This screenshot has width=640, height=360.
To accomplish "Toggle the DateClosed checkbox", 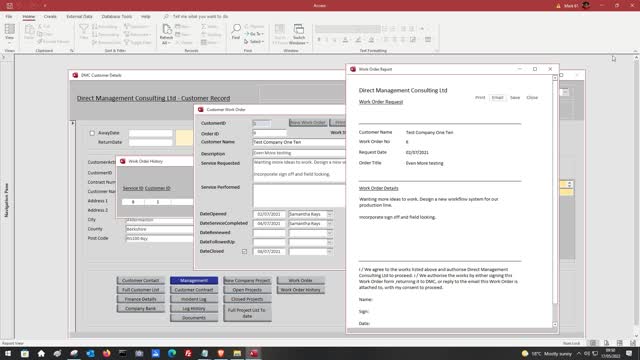I will 244,251.
